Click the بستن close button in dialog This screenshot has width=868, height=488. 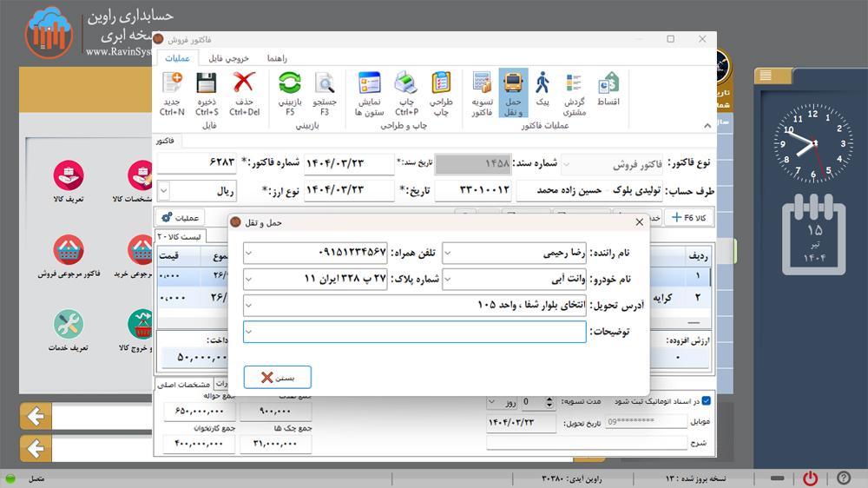click(277, 378)
